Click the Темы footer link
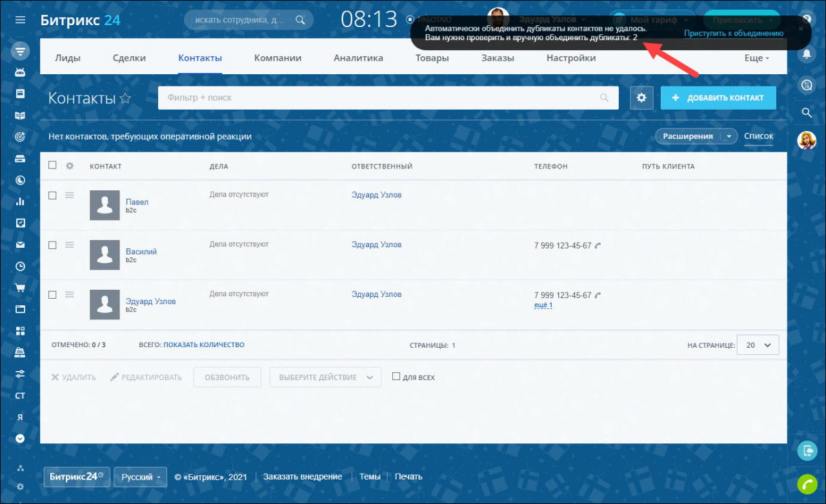This screenshot has height=504, width=826. pos(370,477)
